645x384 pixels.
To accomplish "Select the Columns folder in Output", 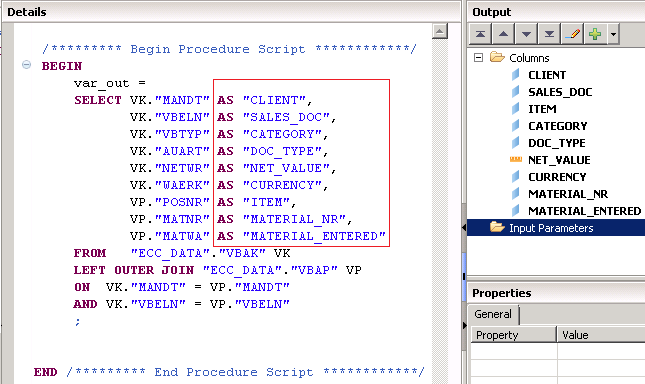I will tap(529, 58).
